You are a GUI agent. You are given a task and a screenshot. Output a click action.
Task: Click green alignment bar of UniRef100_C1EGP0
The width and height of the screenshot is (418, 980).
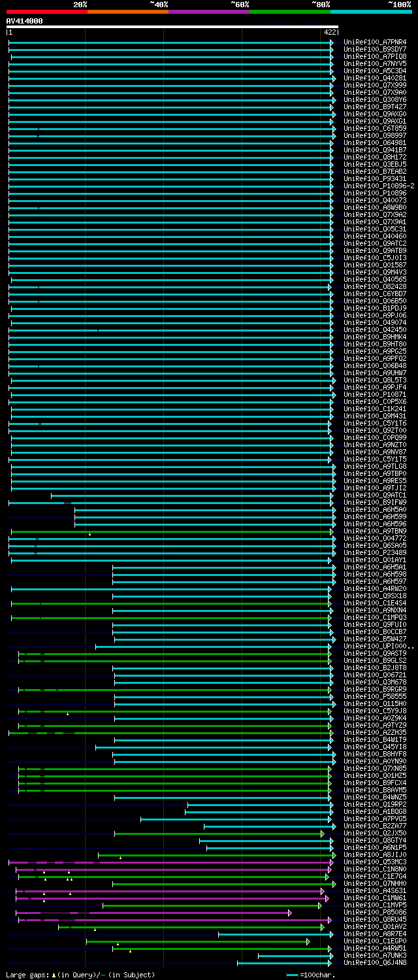tap(197, 941)
